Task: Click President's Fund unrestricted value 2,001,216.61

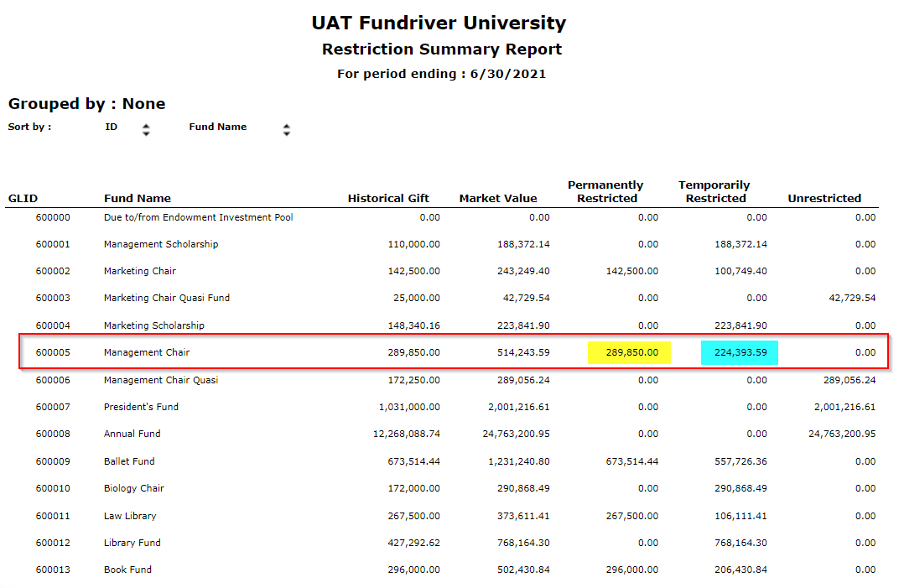Action: 844,407
